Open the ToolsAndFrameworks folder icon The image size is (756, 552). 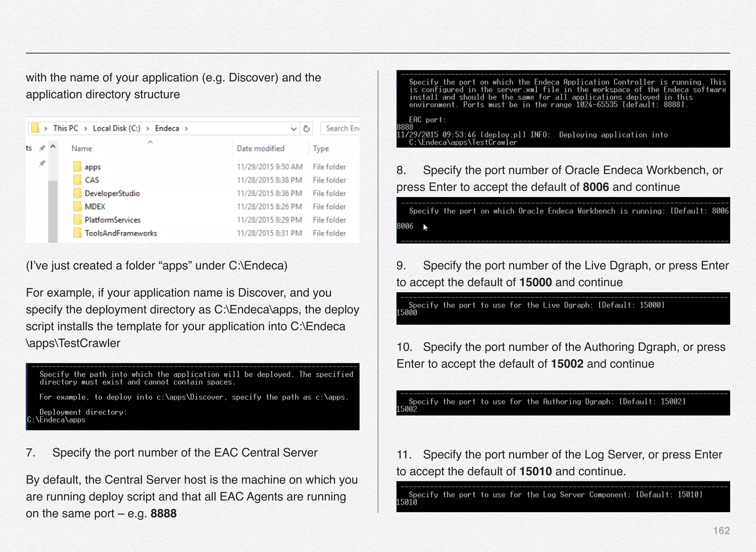click(x=77, y=233)
